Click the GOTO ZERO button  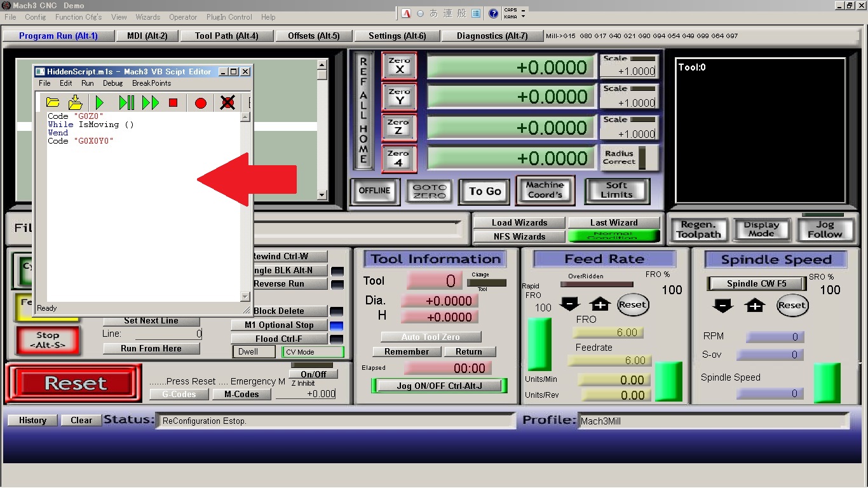[430, 191]
